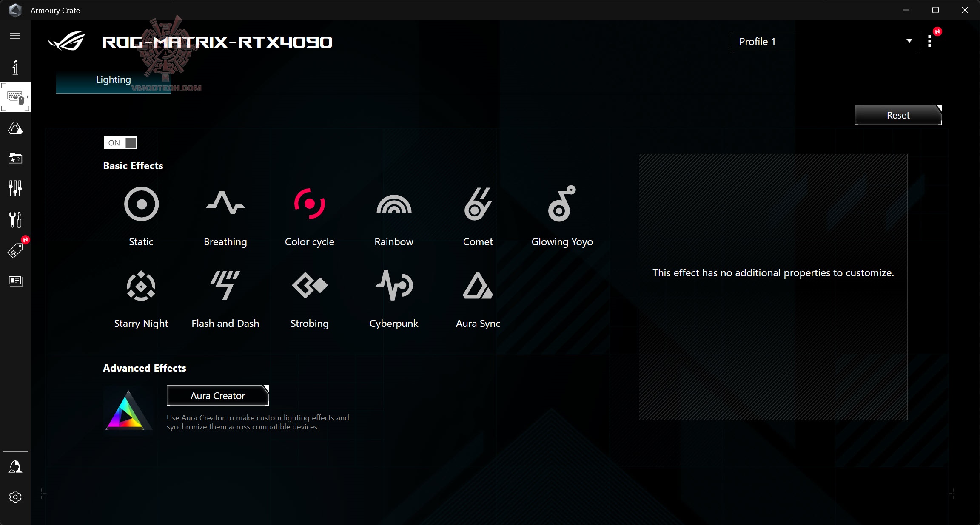Expand the hamburger navigation menu

coord(15,36)
